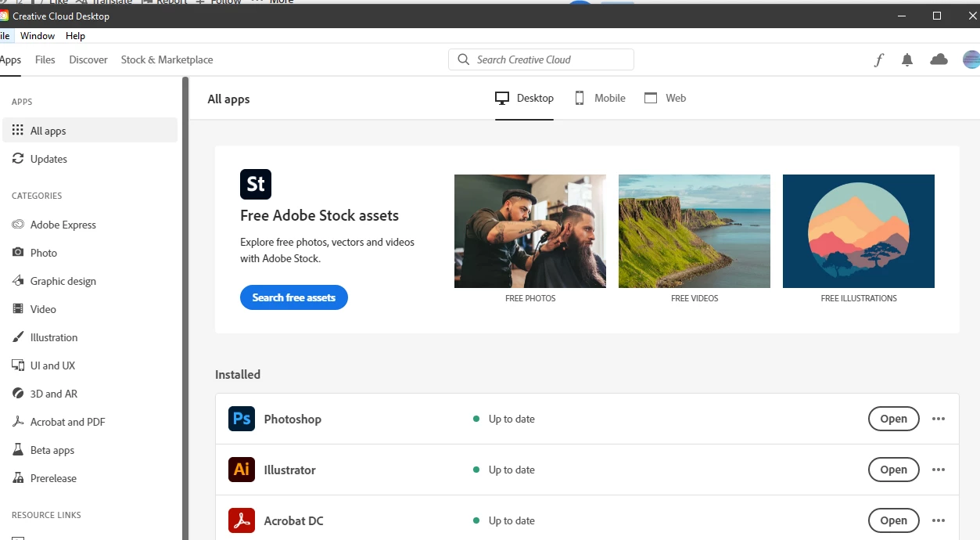Click the sidebar vertical scrollbar
Screen dimensions: 980x540
tap(185, 308)
